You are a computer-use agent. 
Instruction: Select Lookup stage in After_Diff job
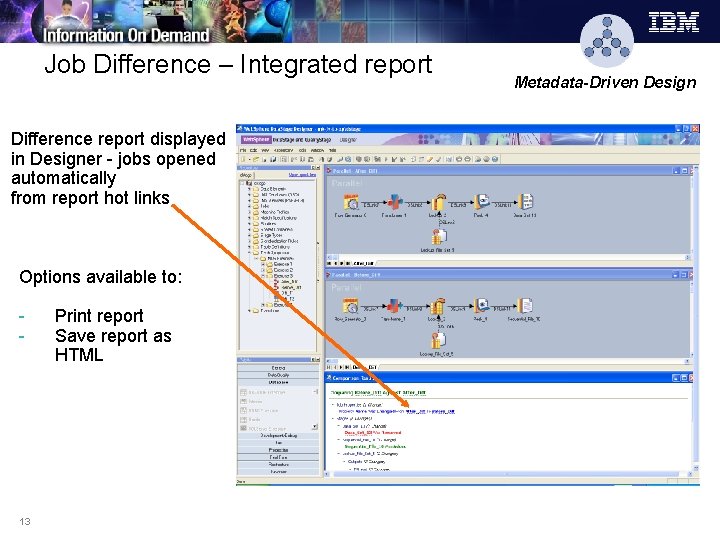(x=438, y=202)
